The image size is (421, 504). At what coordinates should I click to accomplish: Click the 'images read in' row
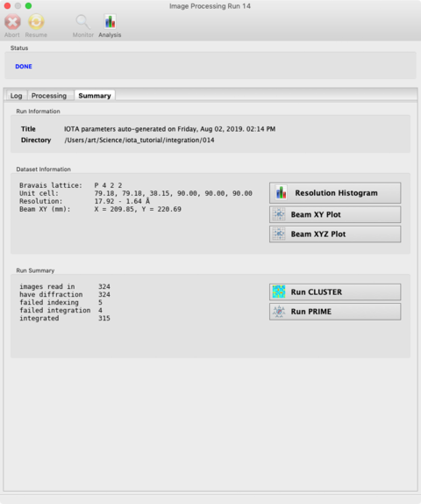[65, 286]
